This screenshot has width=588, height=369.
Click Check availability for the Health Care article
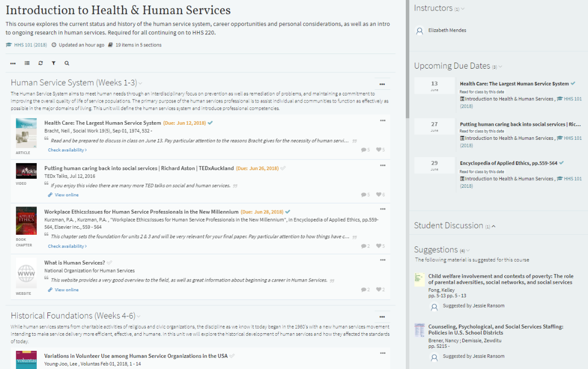[x=67, y=150]
